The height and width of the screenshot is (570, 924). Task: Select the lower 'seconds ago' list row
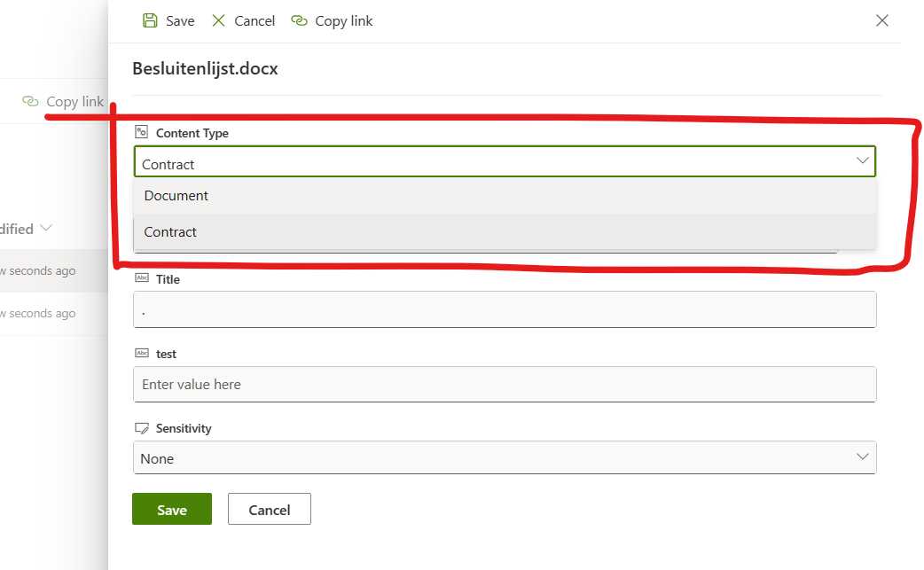coord(40,314)
